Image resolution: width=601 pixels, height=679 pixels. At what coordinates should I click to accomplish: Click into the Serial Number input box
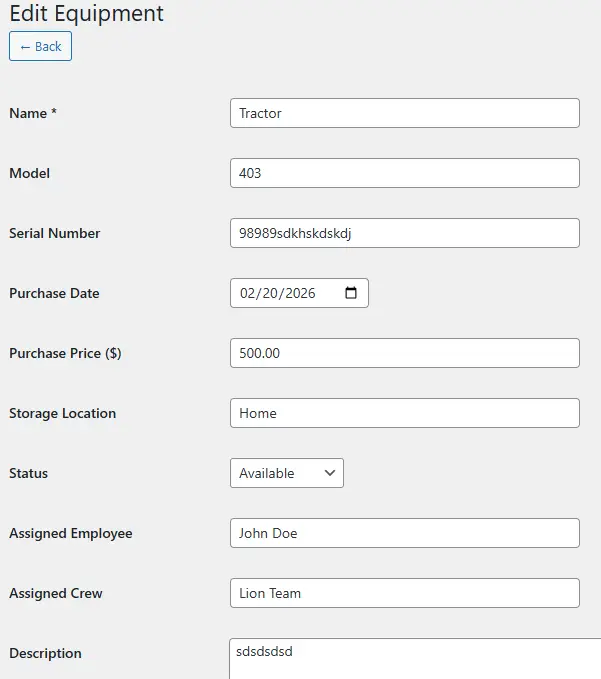[x=404, y=233]
